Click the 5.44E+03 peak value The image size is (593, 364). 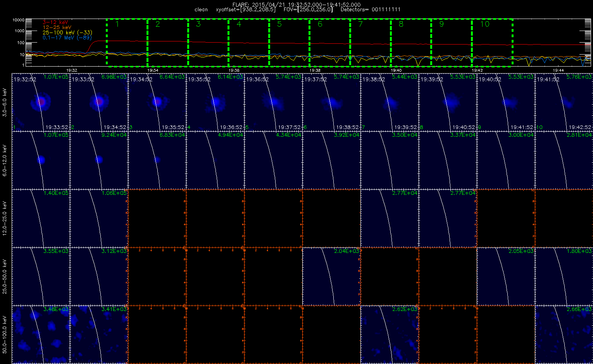(x=405, y=77)
